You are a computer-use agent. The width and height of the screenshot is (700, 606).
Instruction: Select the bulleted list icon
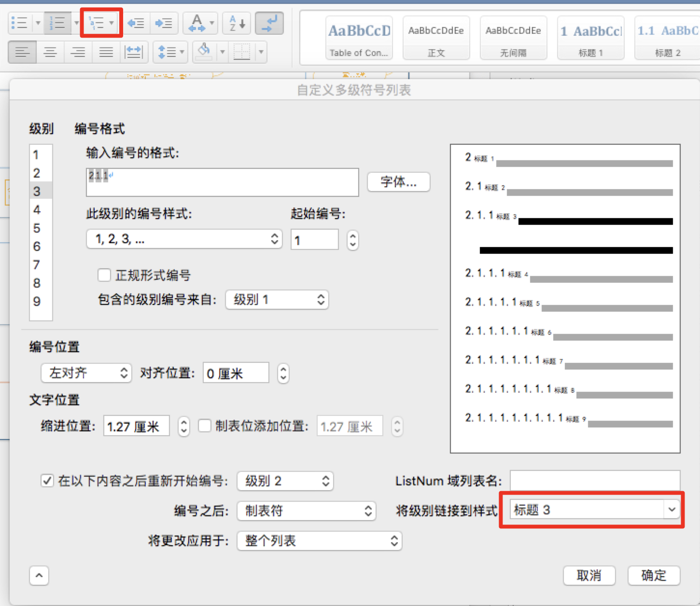point(19,22)
